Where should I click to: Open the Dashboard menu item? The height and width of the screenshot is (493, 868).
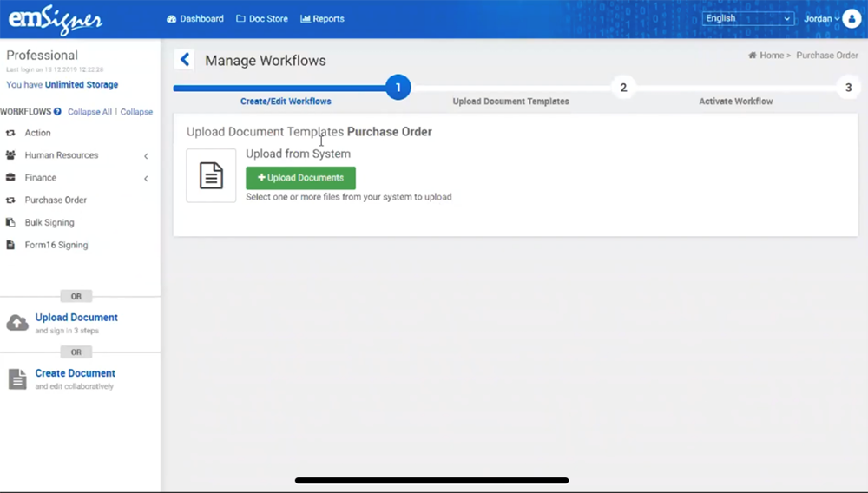tap(195, 18)
